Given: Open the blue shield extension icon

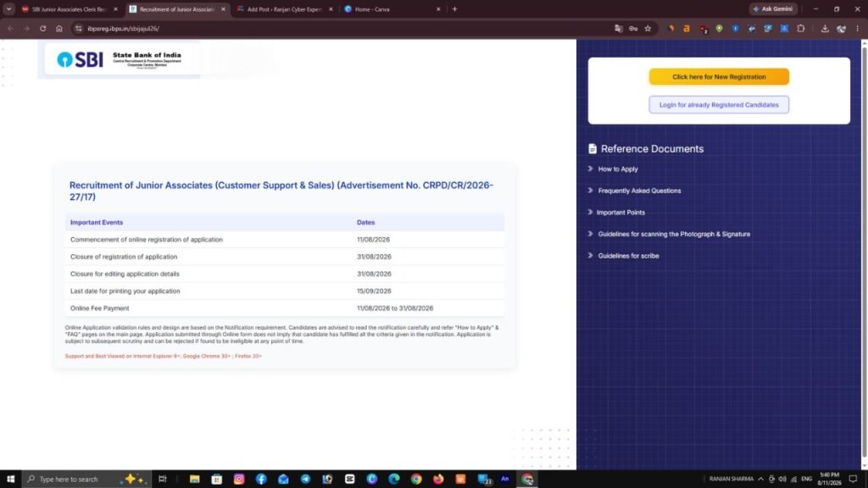Looking at the screenshot, I should coord(735,28).
